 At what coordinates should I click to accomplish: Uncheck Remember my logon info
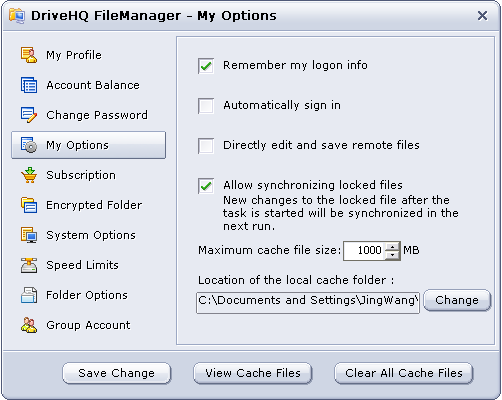coord(206,66)
